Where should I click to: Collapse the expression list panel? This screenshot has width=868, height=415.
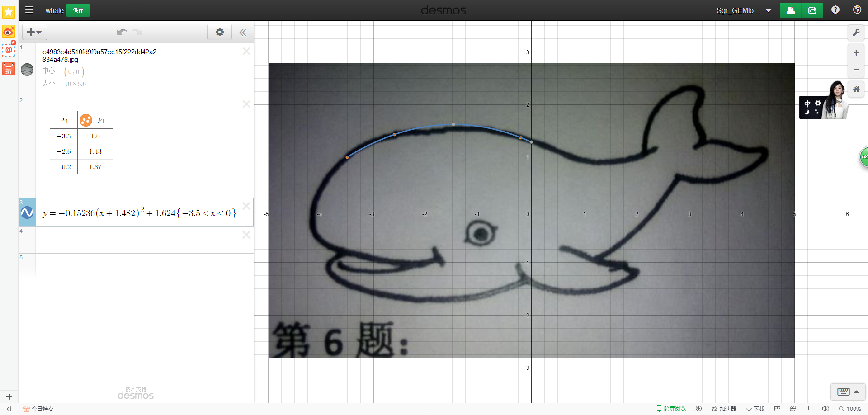pyautogui.click(x=243, y=32)
